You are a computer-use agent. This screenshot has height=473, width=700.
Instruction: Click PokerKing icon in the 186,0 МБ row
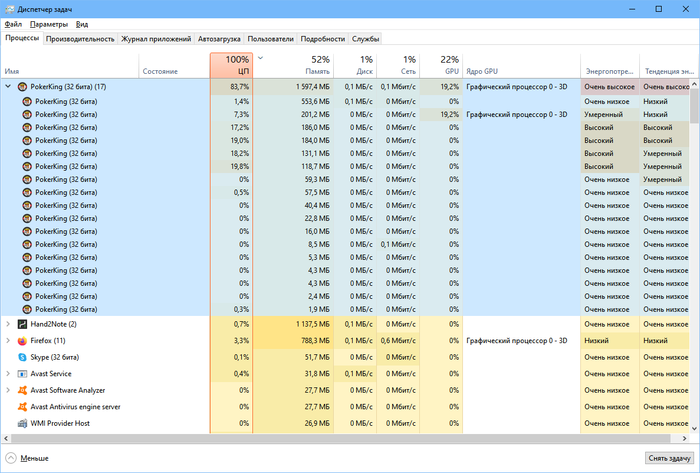tap(27, 127)
